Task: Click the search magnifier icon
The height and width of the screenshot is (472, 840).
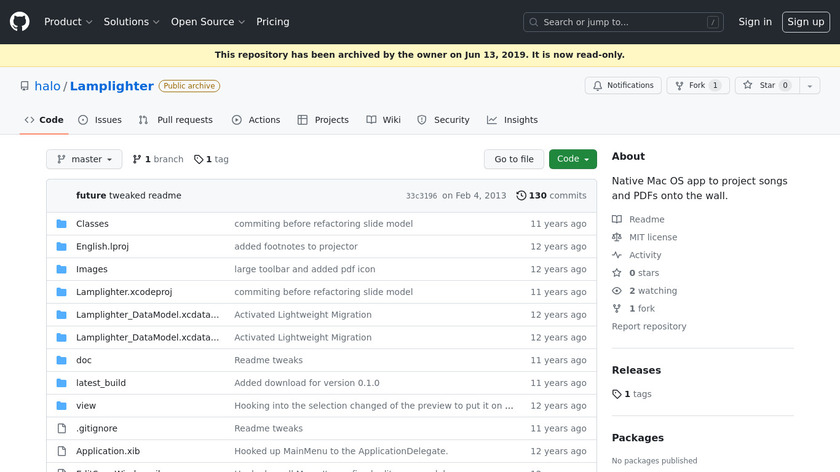Action: coord(534,22)
